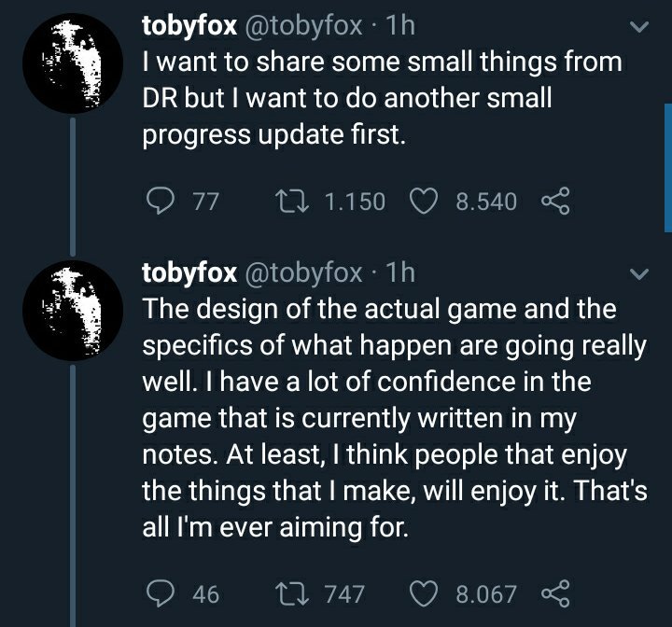View the 1.150 retweets count
672x627 pixels.
(x=355, y=202)
